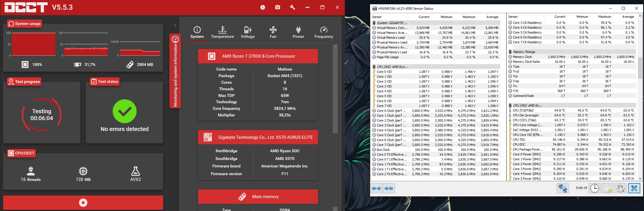Click the Gigabyte X570 AORUS ELITE motherboard header
Viewport: 644px width, 211px height.
coord(258,137)
